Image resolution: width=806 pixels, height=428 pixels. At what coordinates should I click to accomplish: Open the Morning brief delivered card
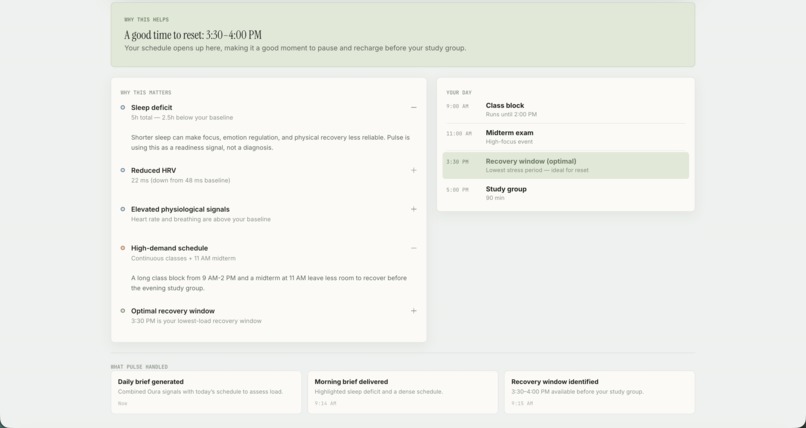pos(402,392)
